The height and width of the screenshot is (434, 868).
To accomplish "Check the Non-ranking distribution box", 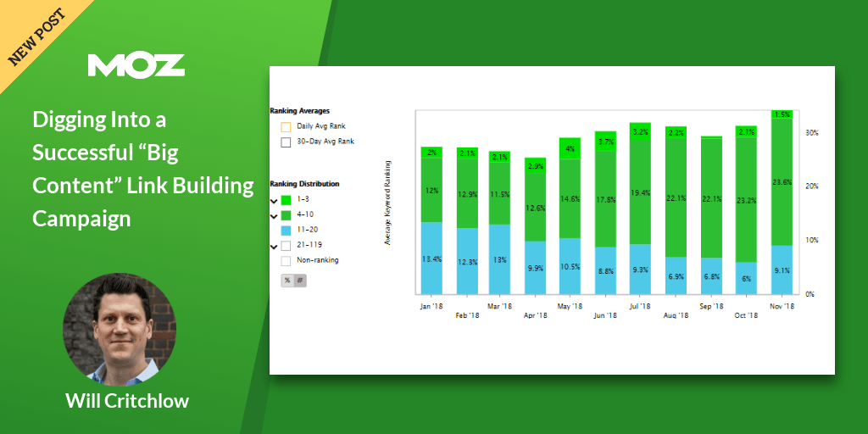I will 286,260.
